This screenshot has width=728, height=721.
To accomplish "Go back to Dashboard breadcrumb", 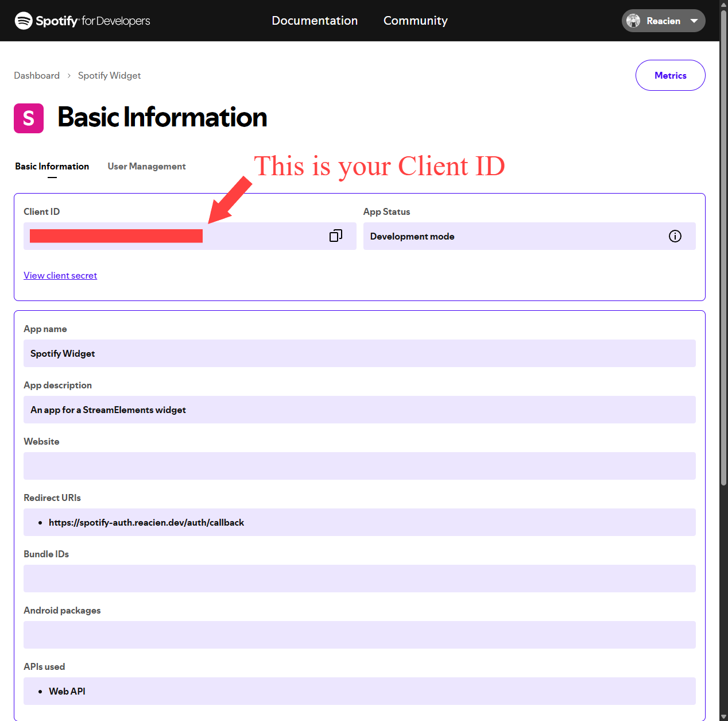I will point(37,76).
